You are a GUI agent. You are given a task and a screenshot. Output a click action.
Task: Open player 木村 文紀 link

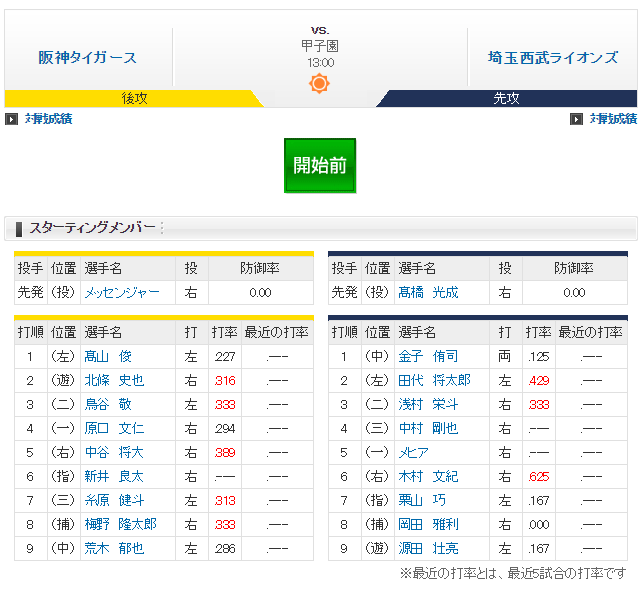pos(428,476)
